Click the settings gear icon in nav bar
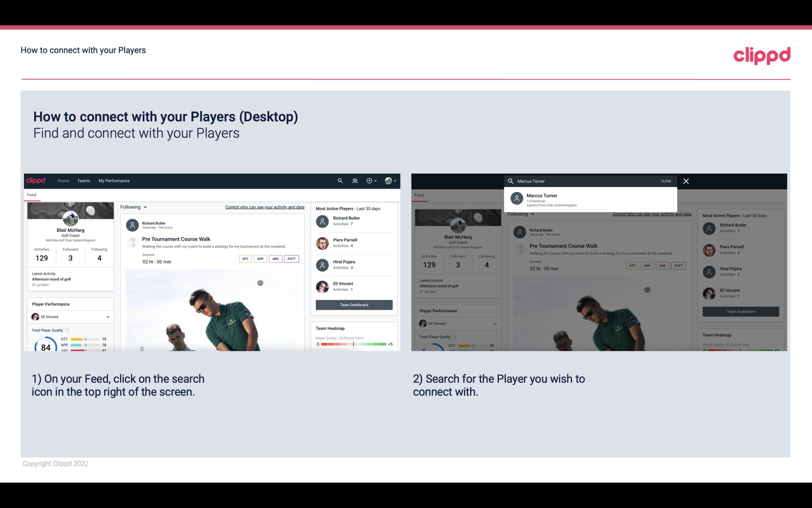 tap(369, 181)
